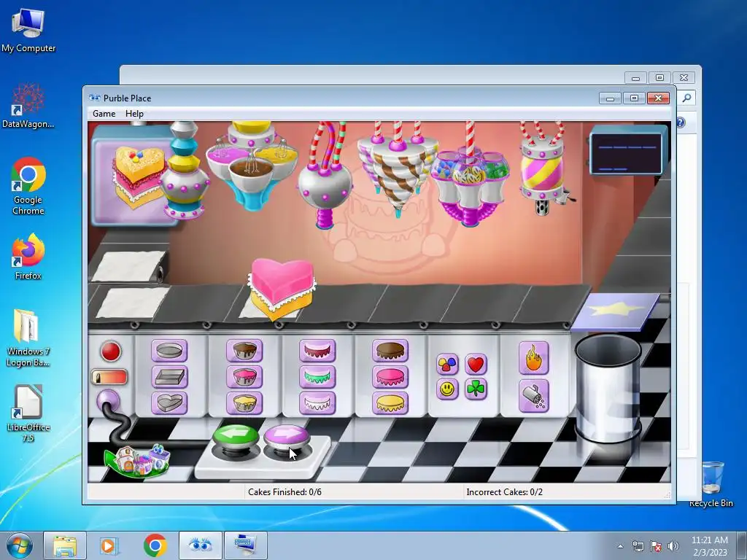Screen dimensions: 747x560
Task: Click the batter mixer bowls machine
Action: pyautogui.click(x=252, y=164)
